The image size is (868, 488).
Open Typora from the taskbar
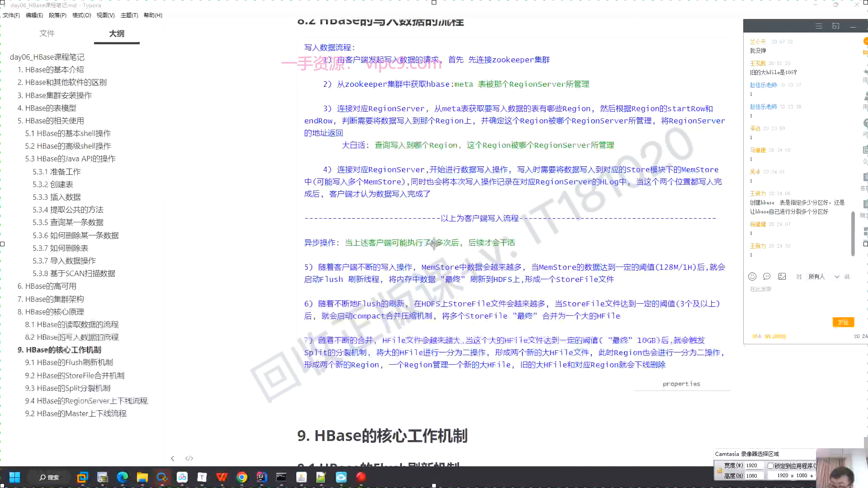pyautogui.click(x=202, y=477)
